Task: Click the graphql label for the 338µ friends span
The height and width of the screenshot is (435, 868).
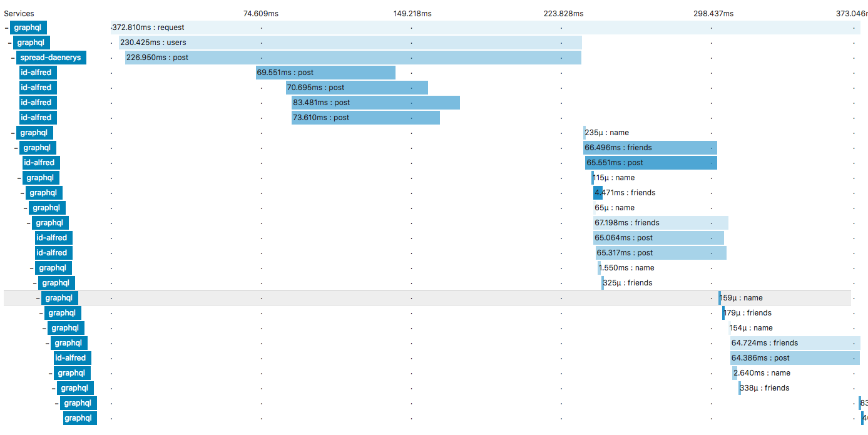Action: 75,388
